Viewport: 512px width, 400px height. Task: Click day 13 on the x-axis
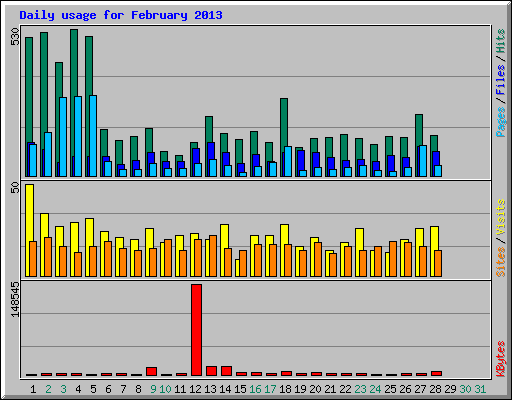(x=210, y=389)
